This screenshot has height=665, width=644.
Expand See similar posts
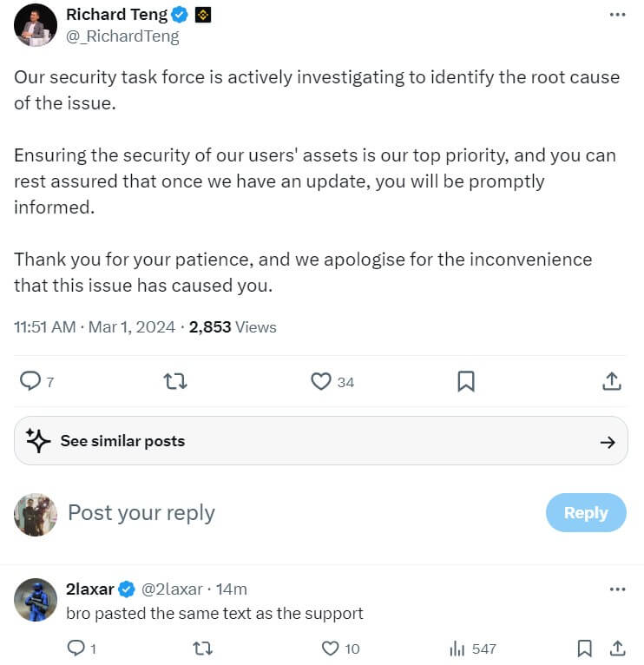(321, 441)
